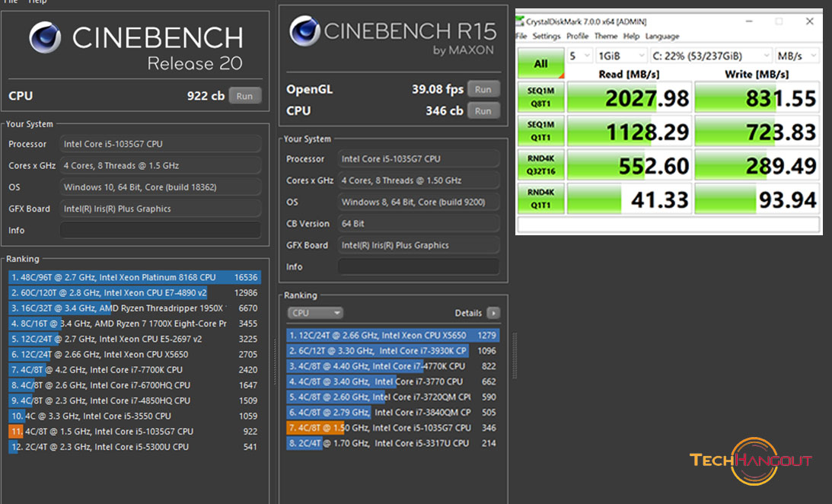The width and height of the screenshot is (832, 504).
Task: Select R20 ranking row Xeon Platinum 8168
Action: pyautogui.click(x=134, y=277)
